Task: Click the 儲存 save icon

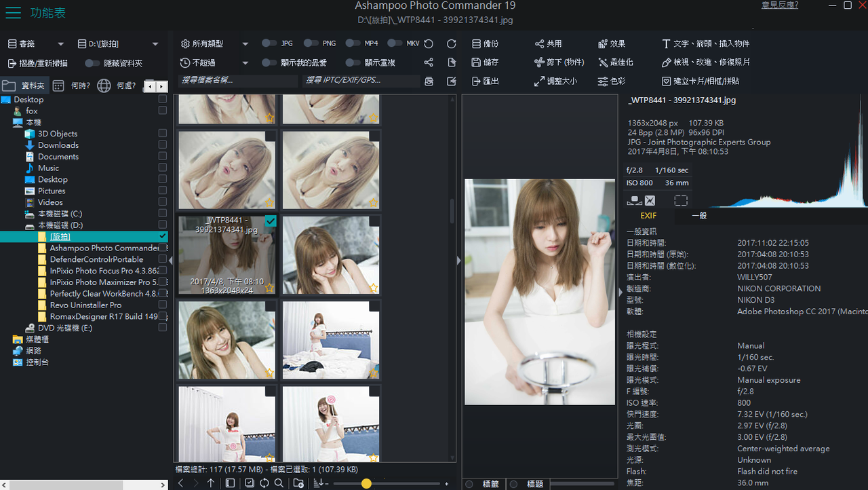Action: [477, 62]
